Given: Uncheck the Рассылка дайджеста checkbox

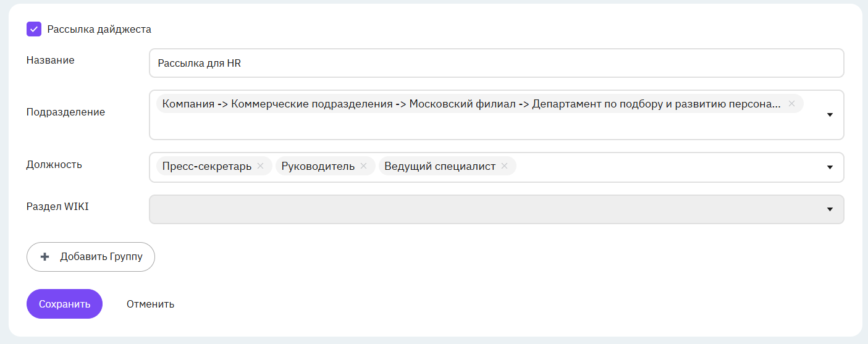Looking at the screenshot, I should (34, 29).
